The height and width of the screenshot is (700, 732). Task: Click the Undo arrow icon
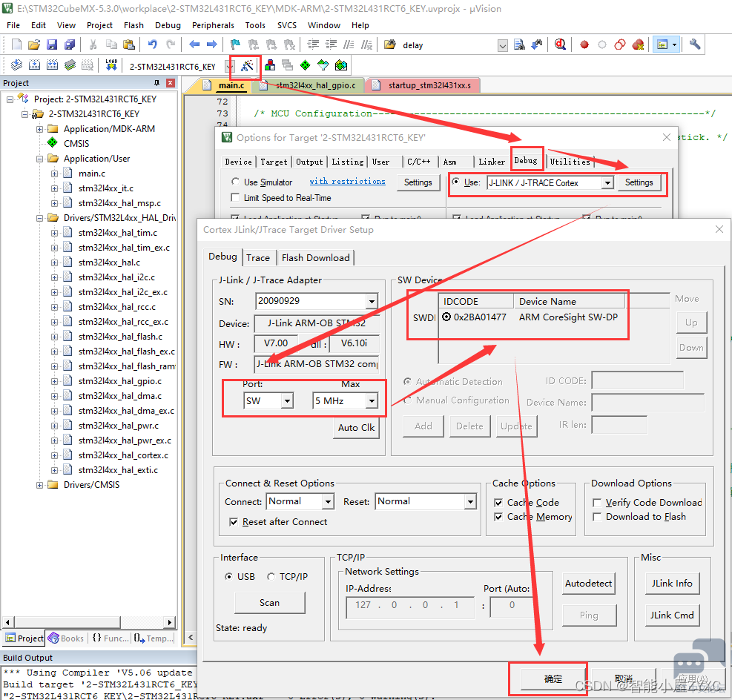click(x=152, y=44)
